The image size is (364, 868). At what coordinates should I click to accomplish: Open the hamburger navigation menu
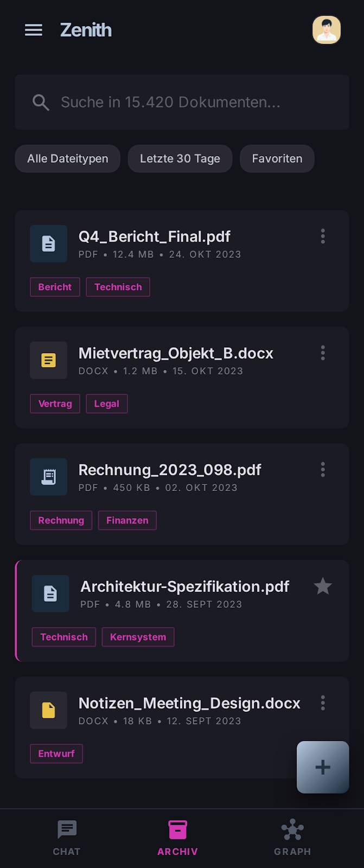(x=34, y=30)
